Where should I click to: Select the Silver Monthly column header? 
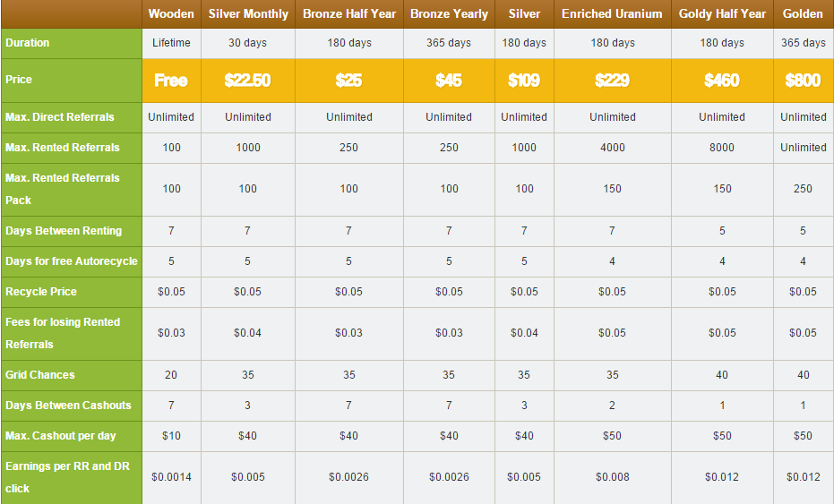coord(248,13)
